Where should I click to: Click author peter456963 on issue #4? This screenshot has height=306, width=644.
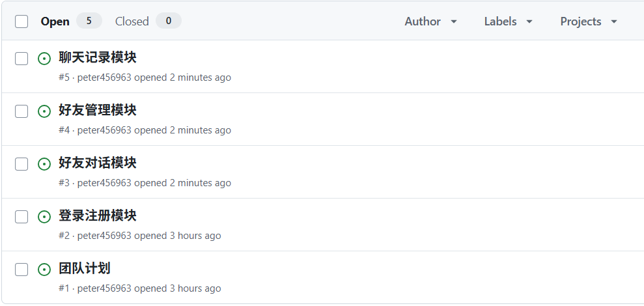point(104,130)
